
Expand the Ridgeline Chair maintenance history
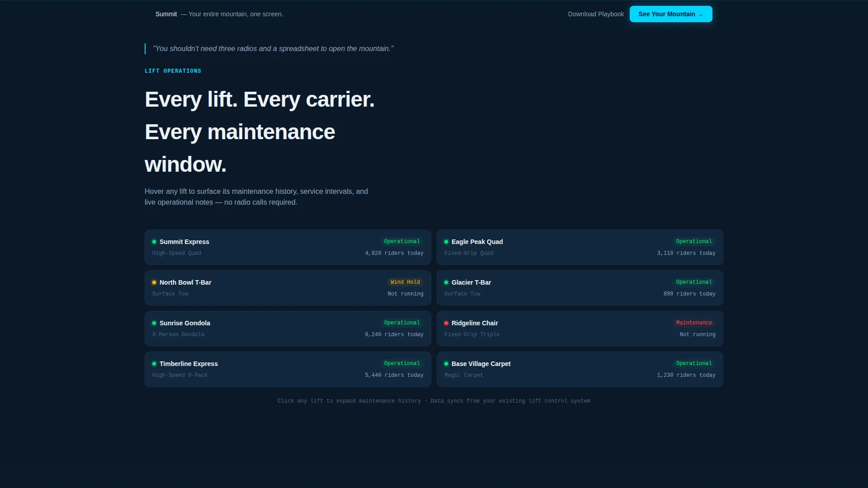point(580,328)
